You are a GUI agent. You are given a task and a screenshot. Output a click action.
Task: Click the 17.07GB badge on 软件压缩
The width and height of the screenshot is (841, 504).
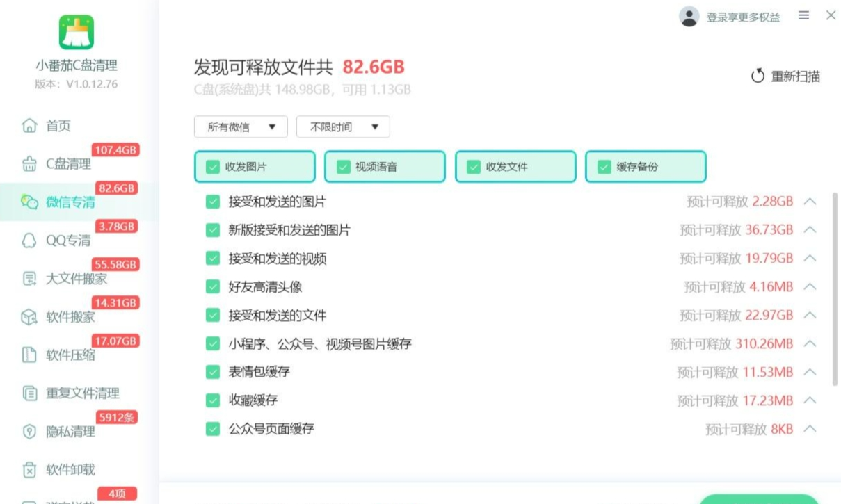click(x=115, y=341)
